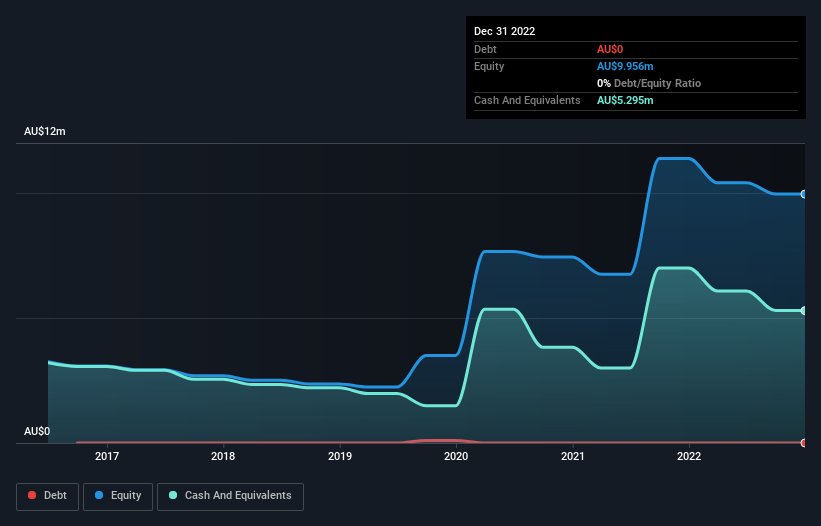Toggle the Equity series legend button
Screen dimensions: 821x526
118,496
